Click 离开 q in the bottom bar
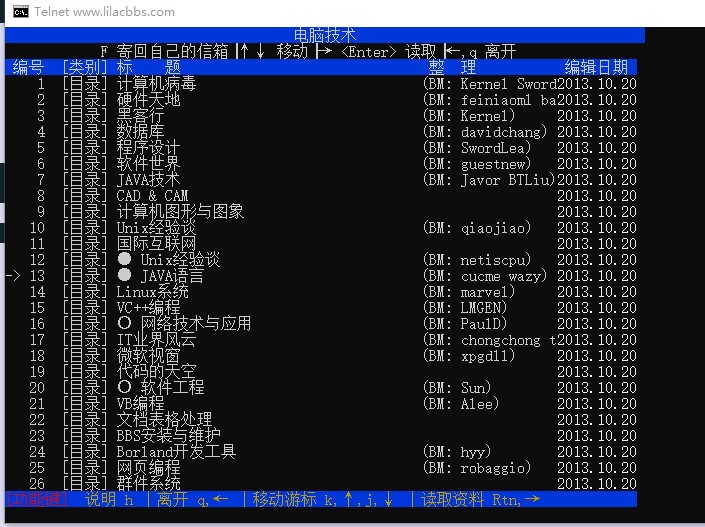The height and width of the screenshot is (527, 705). [192, 500]
